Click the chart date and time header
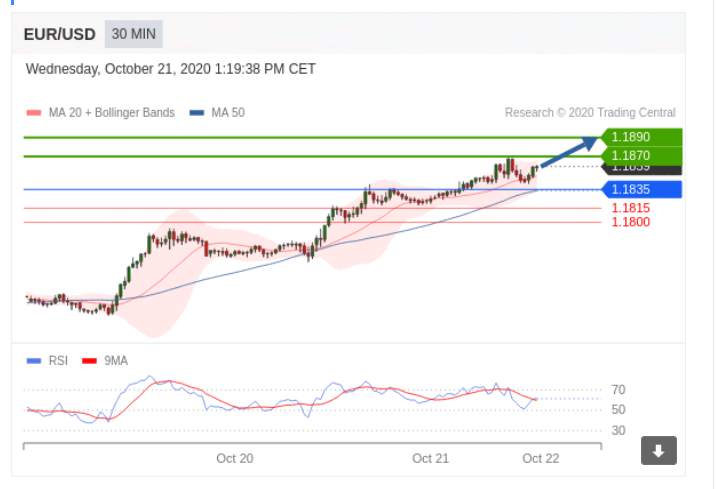 tap(171, 69)
